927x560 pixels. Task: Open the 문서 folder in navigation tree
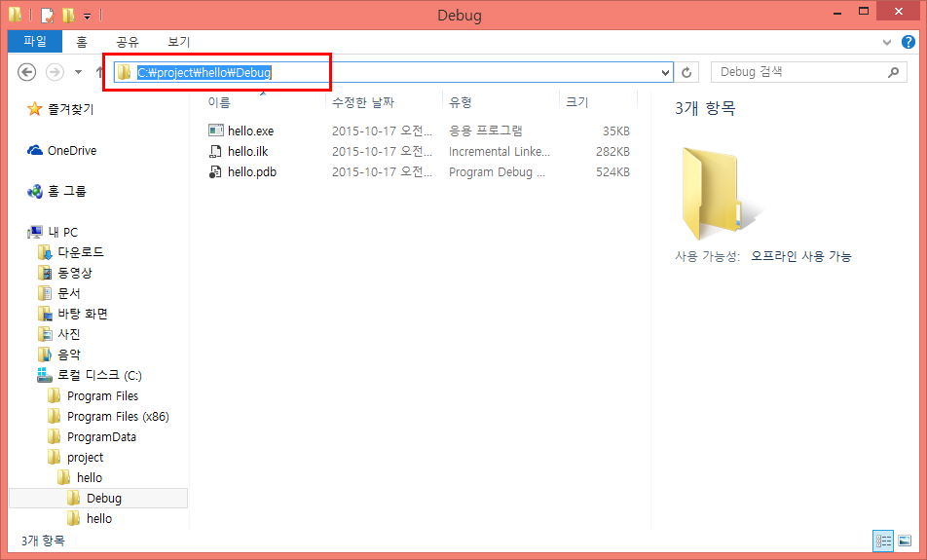click(x=68, y=293)
